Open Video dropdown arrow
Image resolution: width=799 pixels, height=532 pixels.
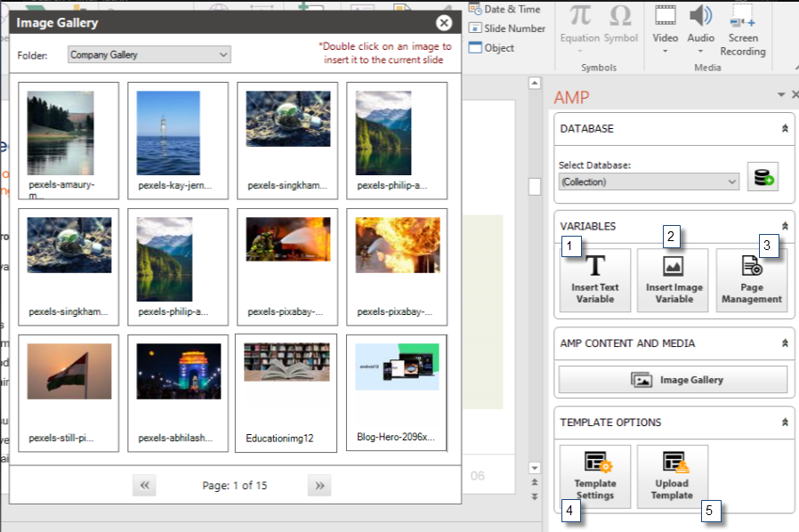(665, 51)
